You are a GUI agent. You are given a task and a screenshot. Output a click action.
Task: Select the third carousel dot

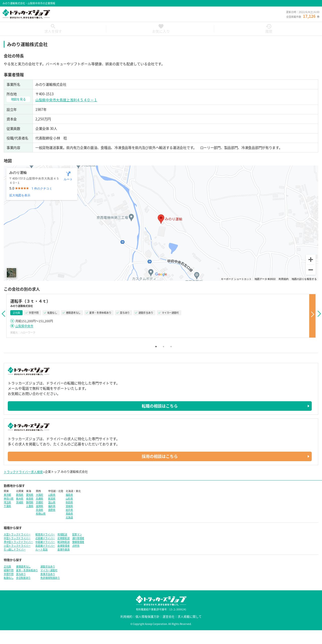click(171, 347)
